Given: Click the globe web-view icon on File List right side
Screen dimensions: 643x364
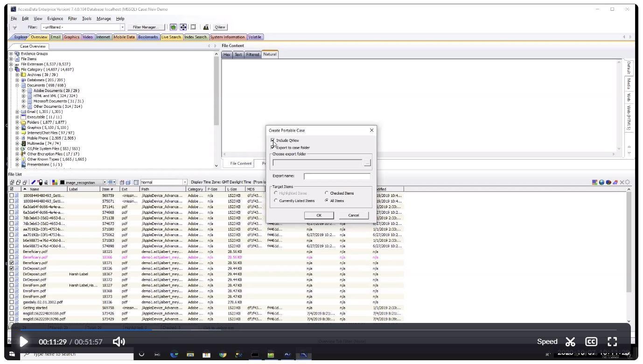Looking at the screenshot, I should pos(601,182).
